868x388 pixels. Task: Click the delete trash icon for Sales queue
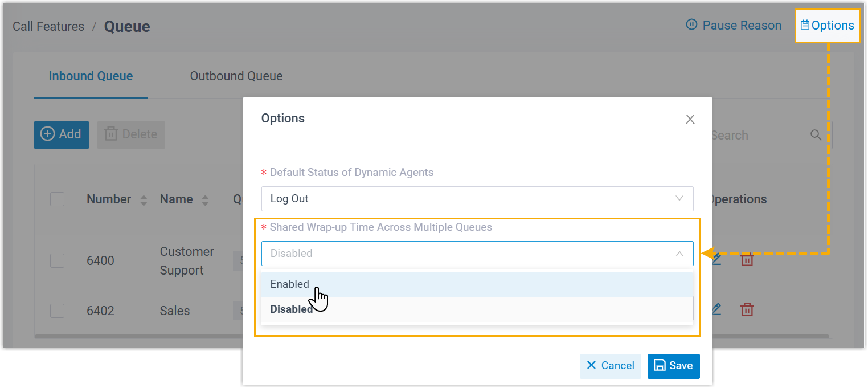(747, 310)
